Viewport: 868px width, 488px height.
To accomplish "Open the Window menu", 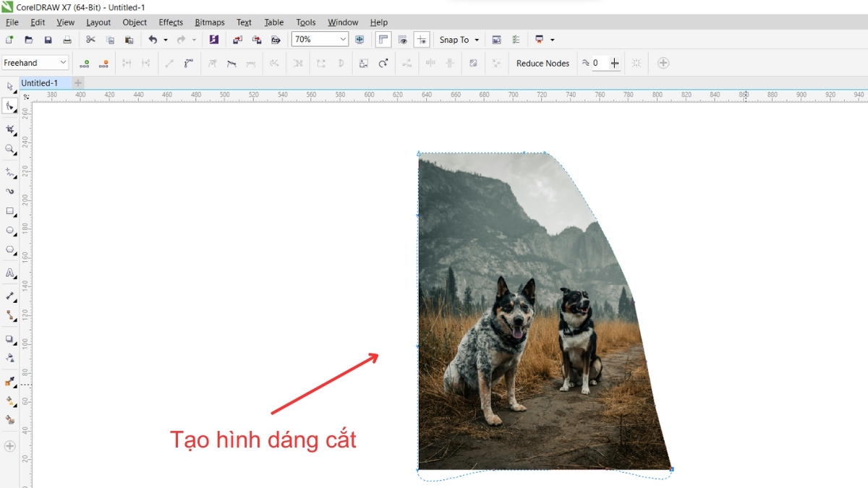I will click(x=343, y=22).
